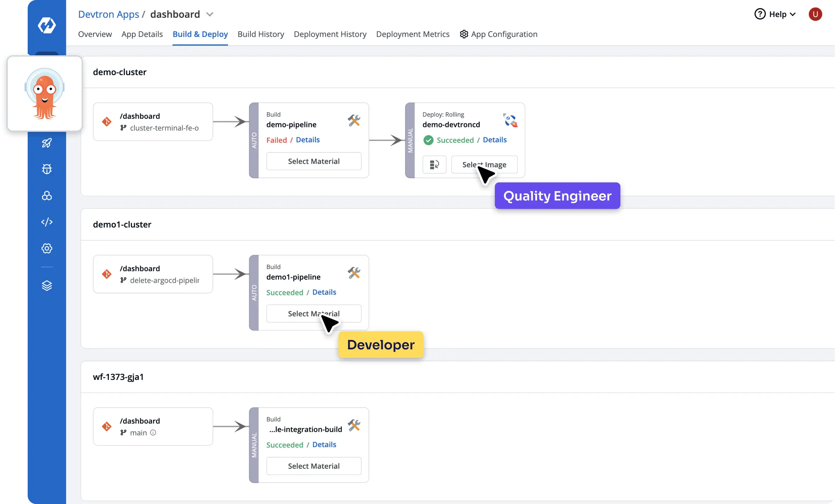Click the rollback icon on demo-devtroncd deploy card
The height and width of the screenshot is (504, 835).
tap(433, 164)
